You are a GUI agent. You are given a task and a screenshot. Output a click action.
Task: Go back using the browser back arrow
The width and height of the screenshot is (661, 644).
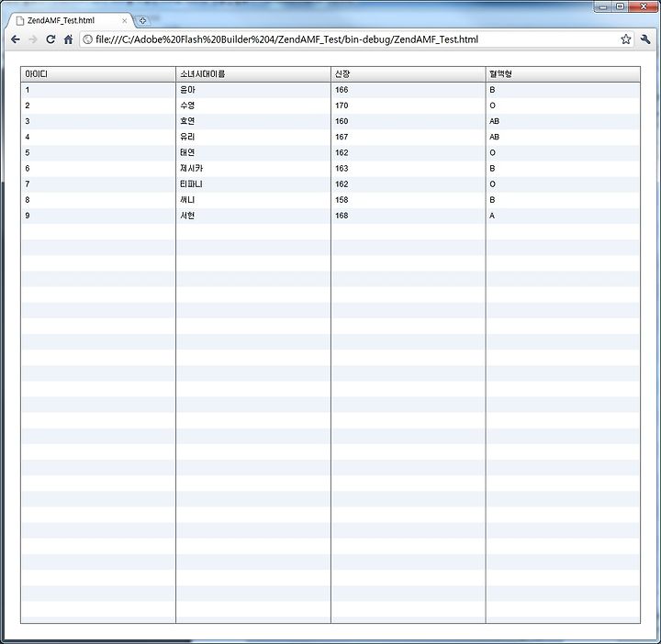pos(16,39)
